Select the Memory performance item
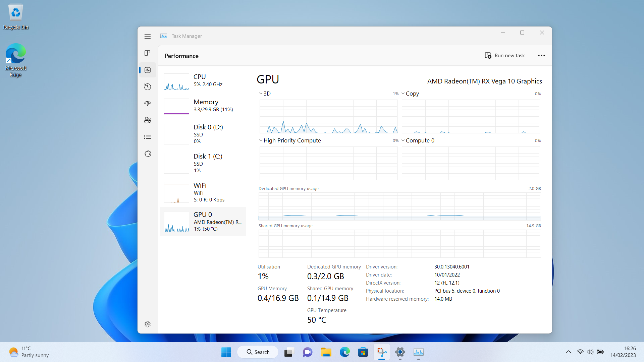The image size is (644, 362). point(203,107)
